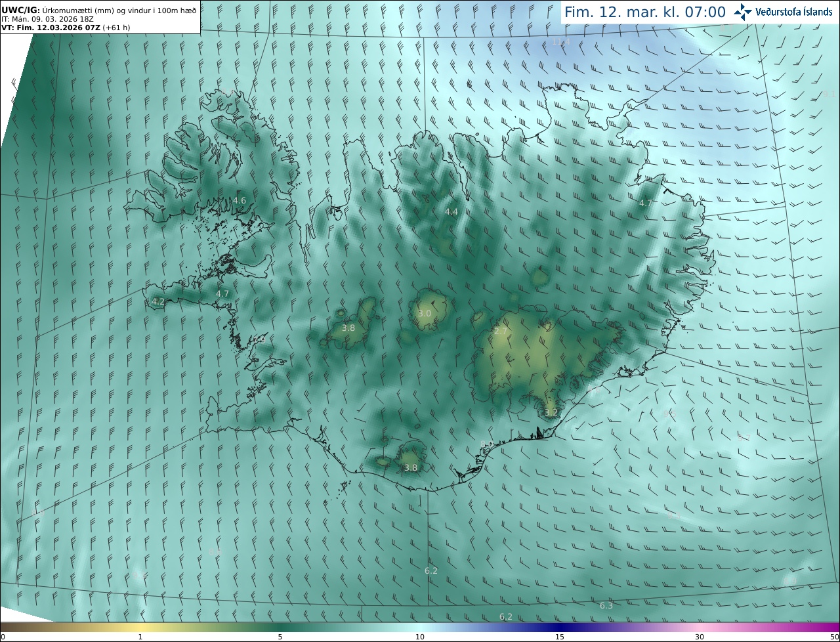Click the 6.3 value over southern ocean

(606, 606)
